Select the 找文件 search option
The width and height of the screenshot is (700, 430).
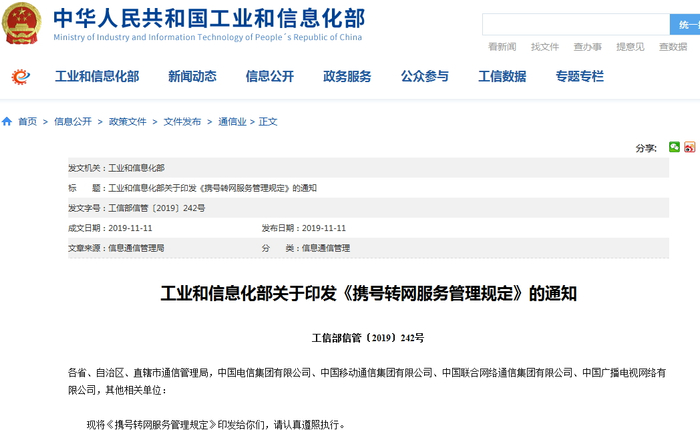pos(545,47)
